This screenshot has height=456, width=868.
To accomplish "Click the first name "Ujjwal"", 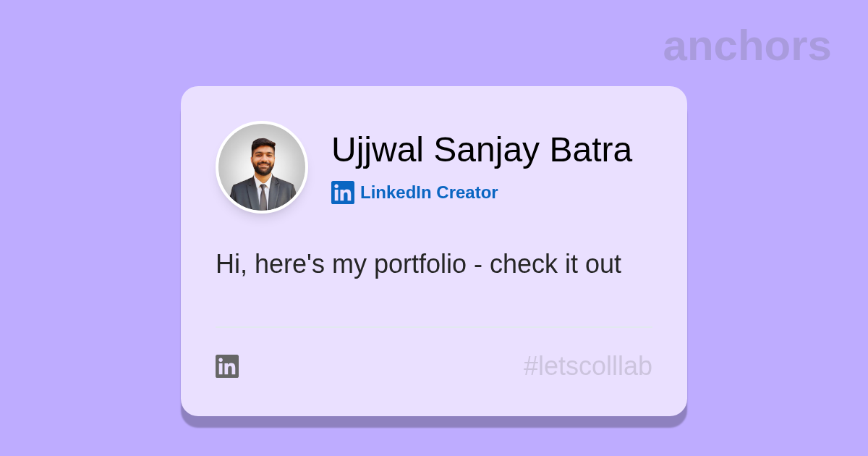I will [377, 150].
